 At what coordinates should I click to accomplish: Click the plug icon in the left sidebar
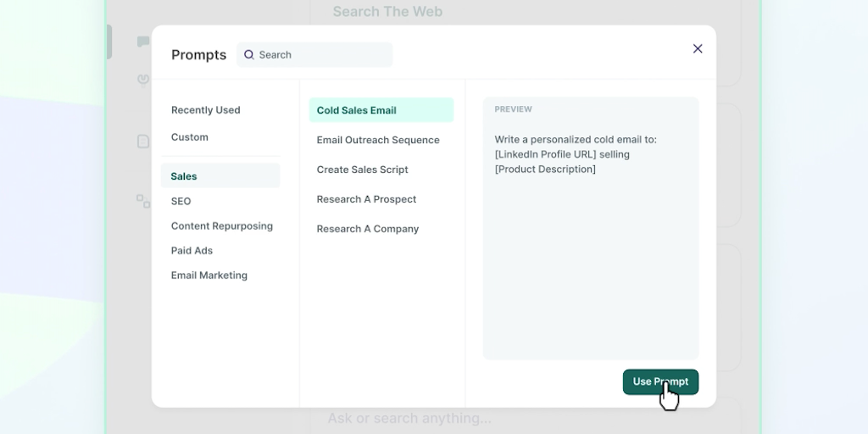[143, 80]
